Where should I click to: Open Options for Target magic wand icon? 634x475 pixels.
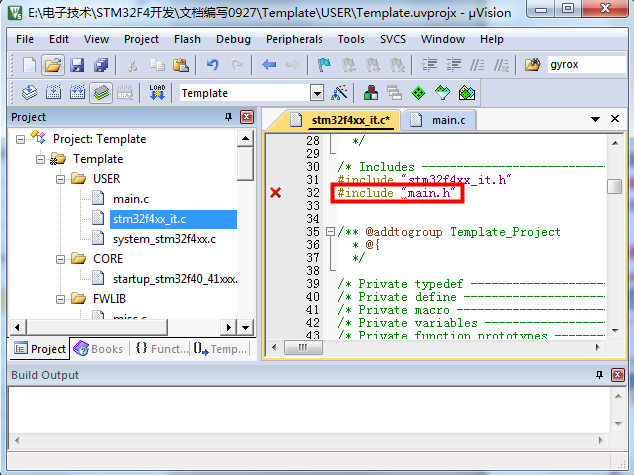pyautogui.click(x=339, y=93)
